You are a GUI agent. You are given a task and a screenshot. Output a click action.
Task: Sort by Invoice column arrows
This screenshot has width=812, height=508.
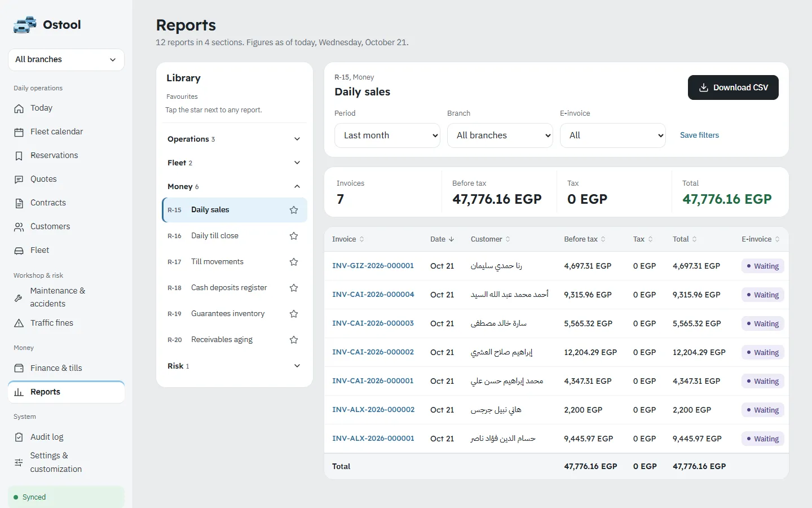point(362,239)
